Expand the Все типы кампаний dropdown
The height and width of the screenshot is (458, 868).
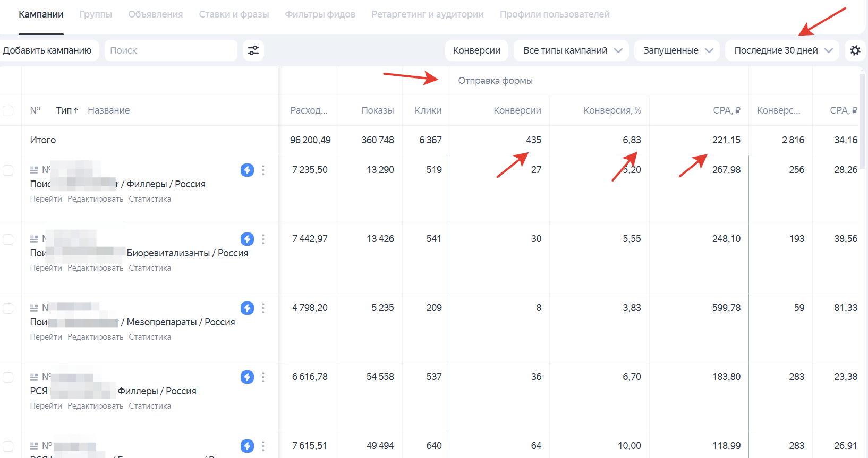point(572,50)
